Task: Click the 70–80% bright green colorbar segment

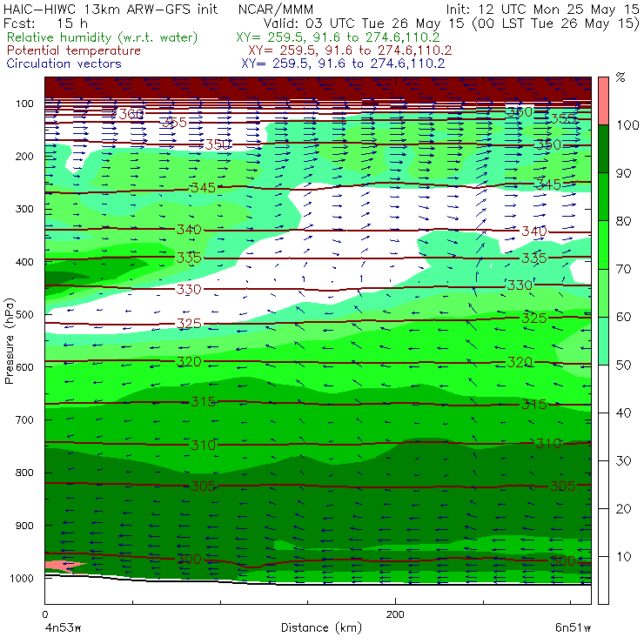Action: [603, 245]
